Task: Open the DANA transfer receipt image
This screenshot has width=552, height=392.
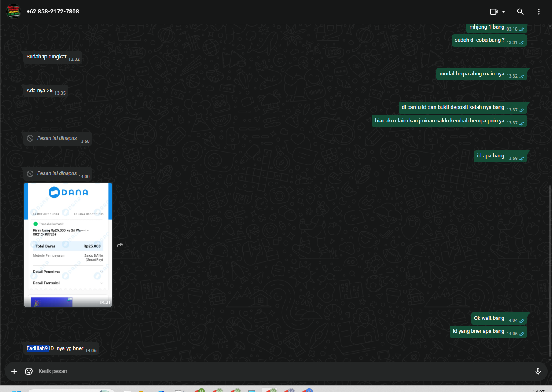Action: tap(68, 245)
